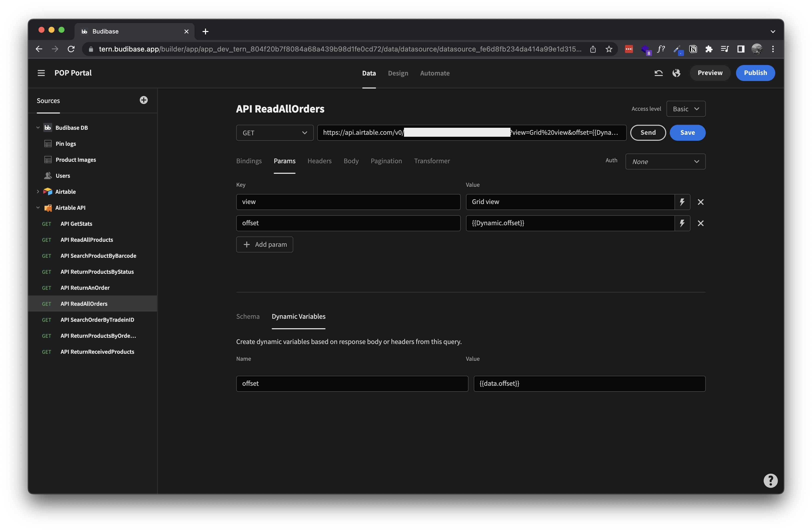Open deployment status via the globe icon
The height and width of the screenshot is (531, 812).
(x=676, y=73)
